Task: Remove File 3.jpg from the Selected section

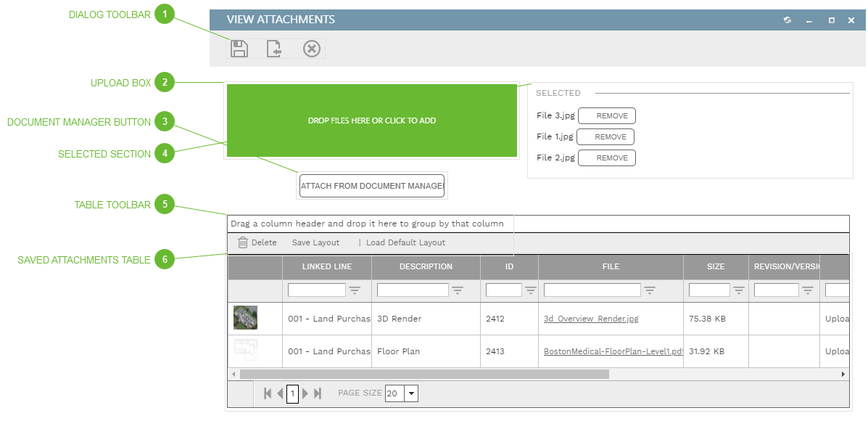Action: [x=606, y=115]
